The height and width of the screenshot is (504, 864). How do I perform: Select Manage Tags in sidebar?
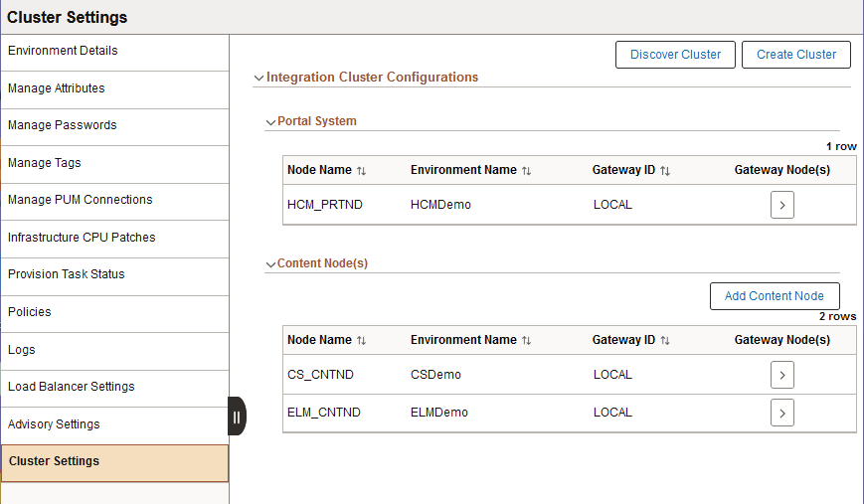click(x=114, y=164)
